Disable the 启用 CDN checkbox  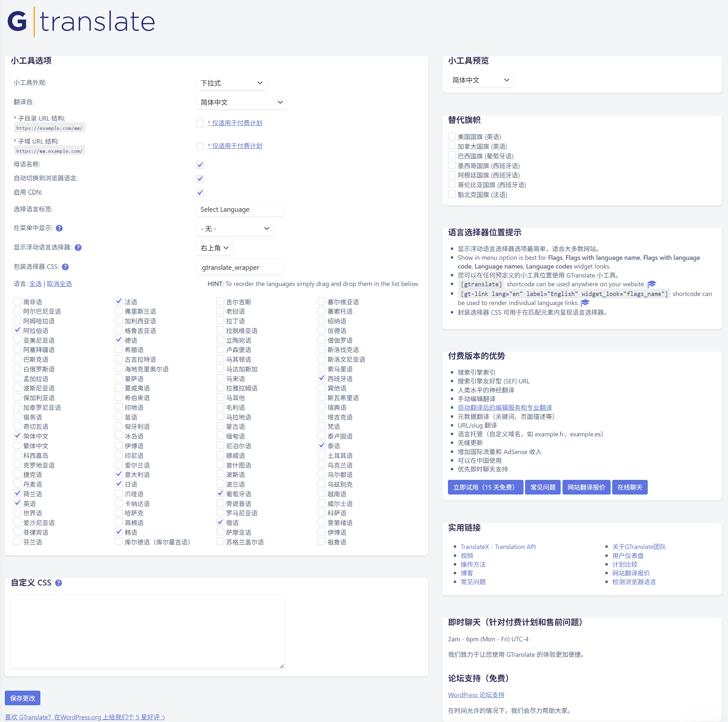tap(200, 193)
